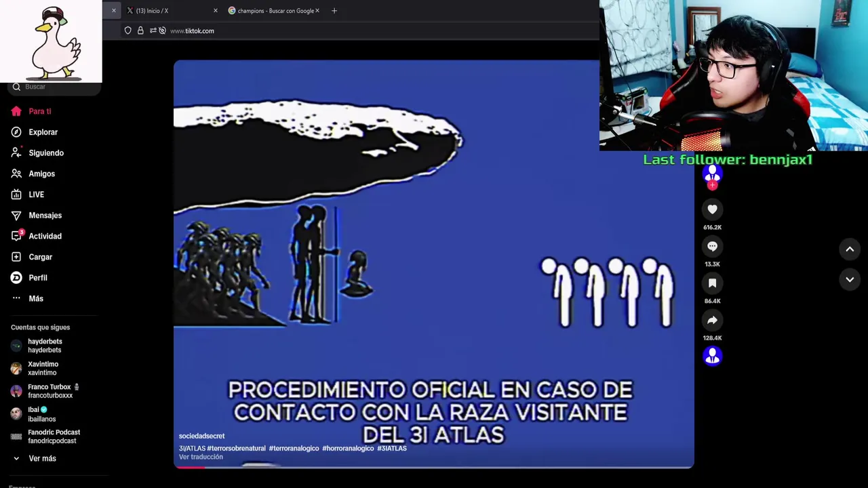The image size is (868, 488).
Task: Open the LIVE section
Action: (36, 195)
